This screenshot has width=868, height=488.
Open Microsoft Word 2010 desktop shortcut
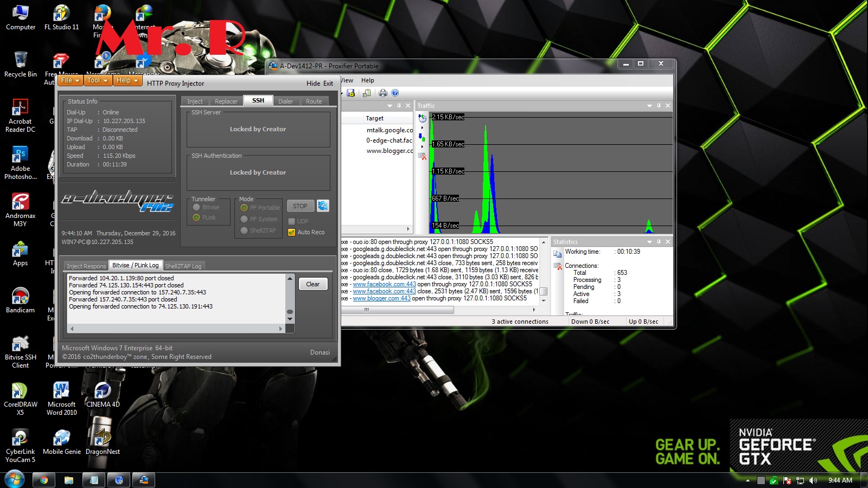(61, 399)
